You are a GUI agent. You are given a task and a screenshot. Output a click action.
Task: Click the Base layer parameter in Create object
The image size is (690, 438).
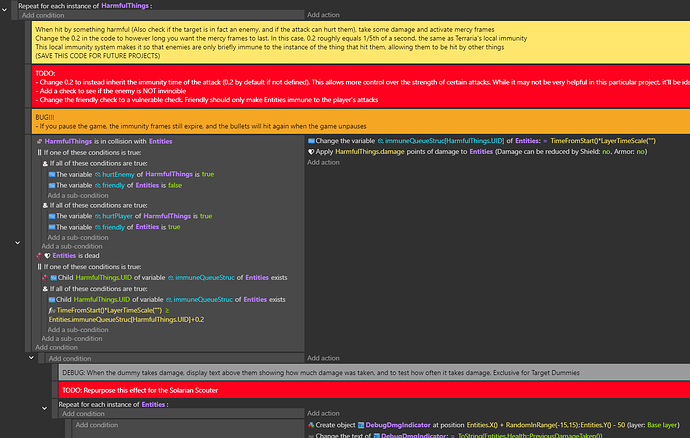(662, 425)
